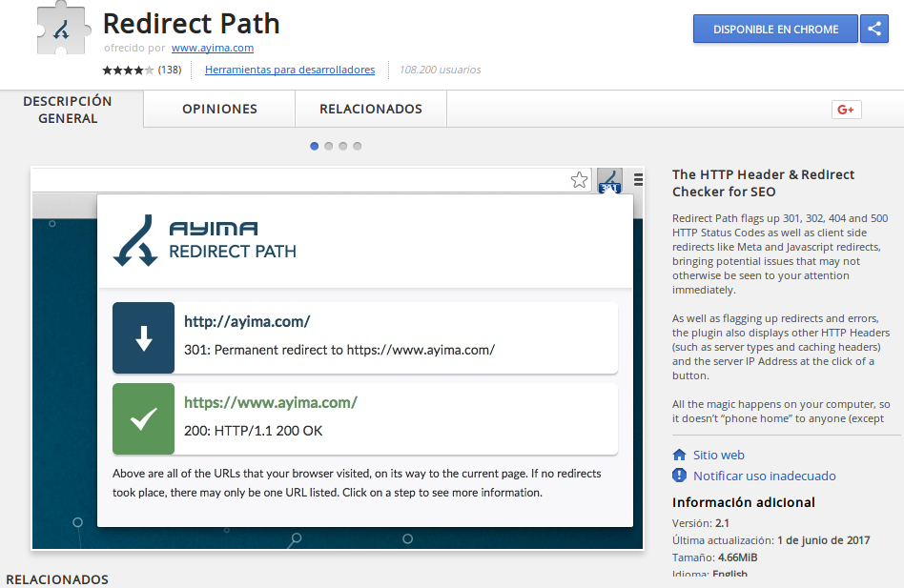Click the 200: HTTP/1.1 200 OK text
The height and width of the screenshot is (588, 904).
[253, 431]
